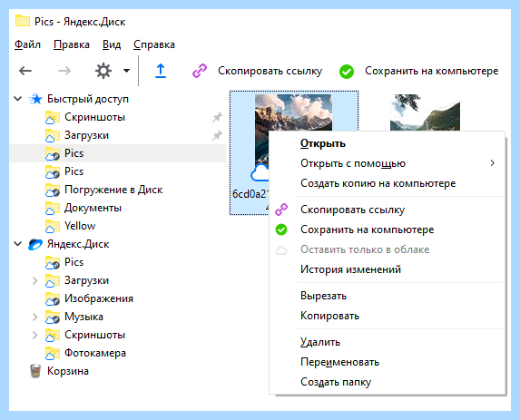Select the Документы folder
The image size is (520, 420).
click(93, 208)
